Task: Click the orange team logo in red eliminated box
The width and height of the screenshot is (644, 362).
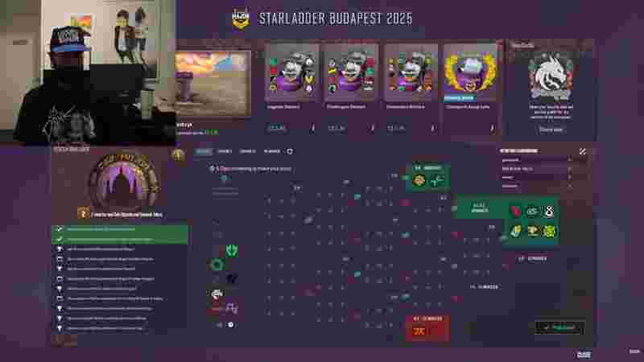Action: pyautogui.click(x=419, y=331)
